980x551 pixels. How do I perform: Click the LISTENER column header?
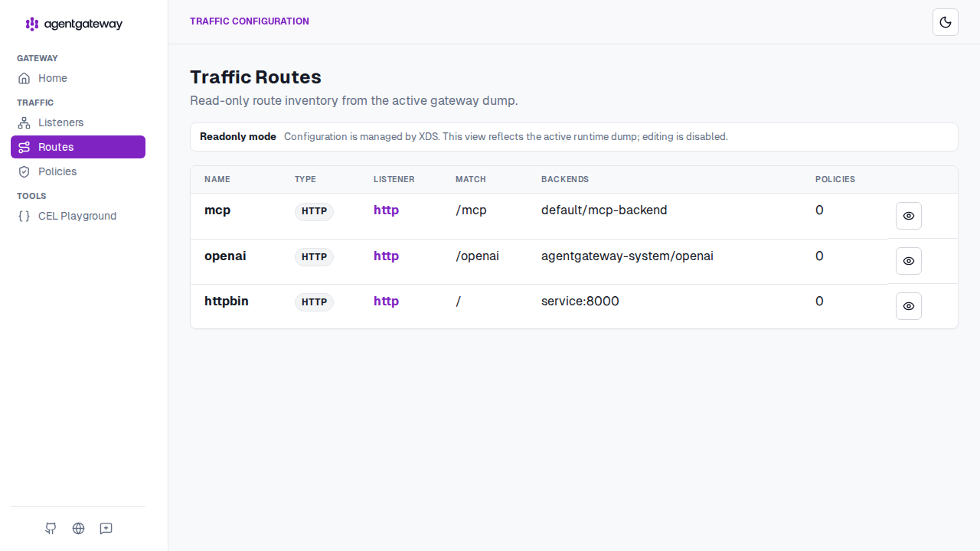(394, 179)
